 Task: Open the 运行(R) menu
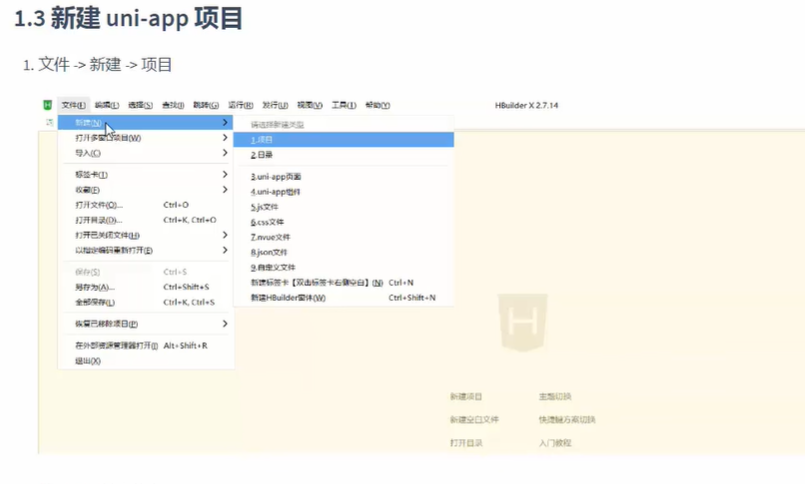click(240, 105)
